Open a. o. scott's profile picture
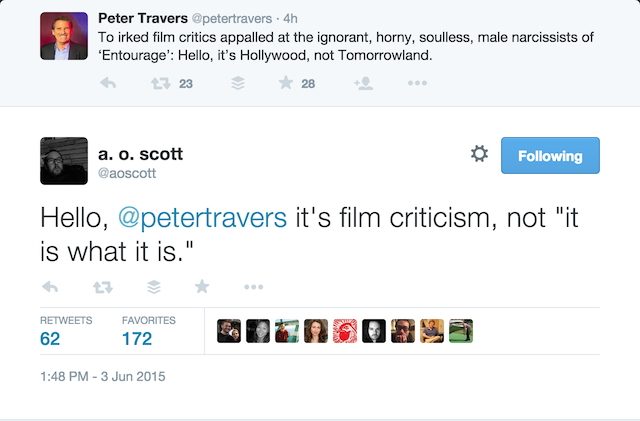 tap(64, 161)
